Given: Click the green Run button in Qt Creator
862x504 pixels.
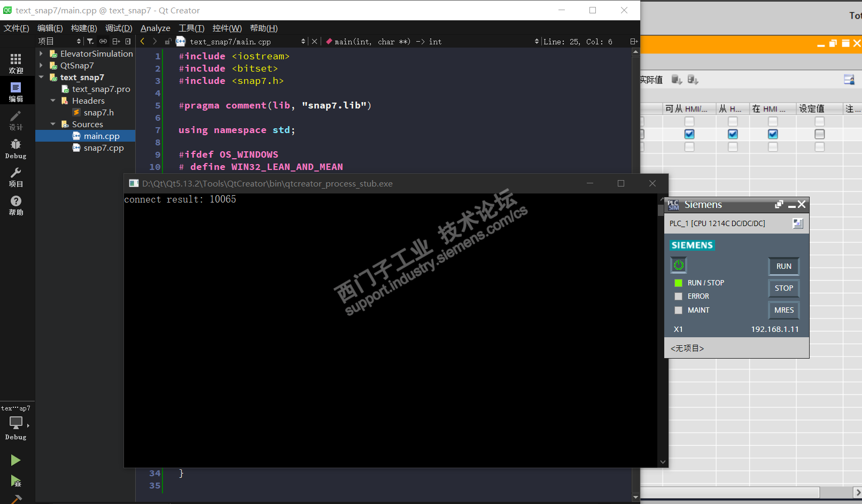Looking at the screenshot, I should tap(15, 460).
